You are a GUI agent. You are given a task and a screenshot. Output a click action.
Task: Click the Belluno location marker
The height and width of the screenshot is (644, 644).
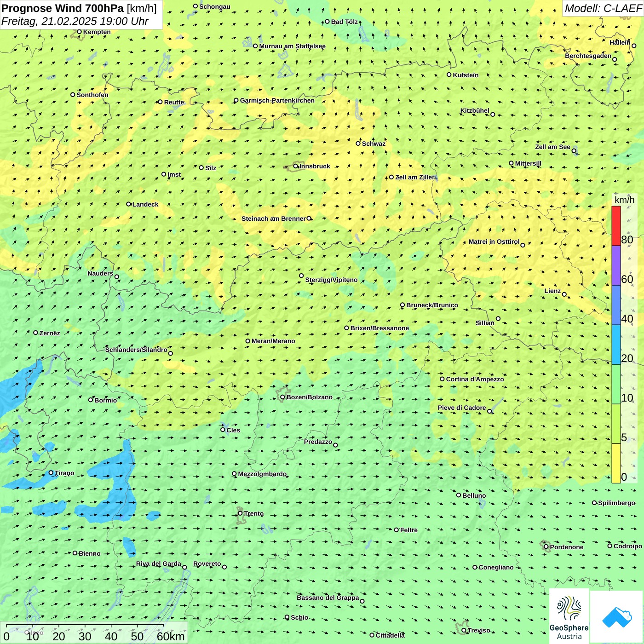tap(459, 495)
